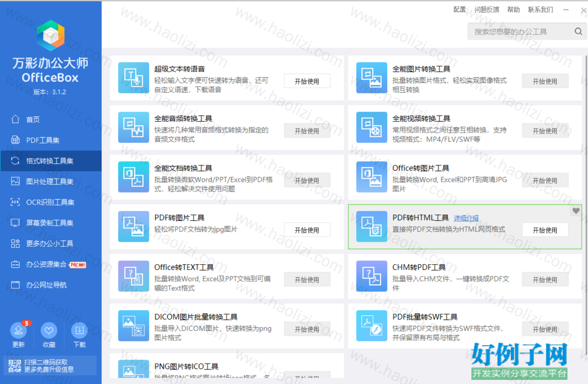Image resolution: width=588 pixels, height=384 pixels.
Task: Click 开始使用 for Office转TEXT工具
Action: point(307,279)
